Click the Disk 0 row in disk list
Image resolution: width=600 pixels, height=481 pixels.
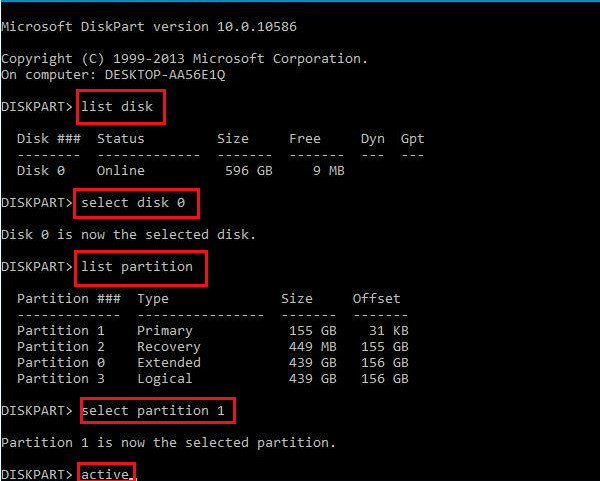(180, 171)
